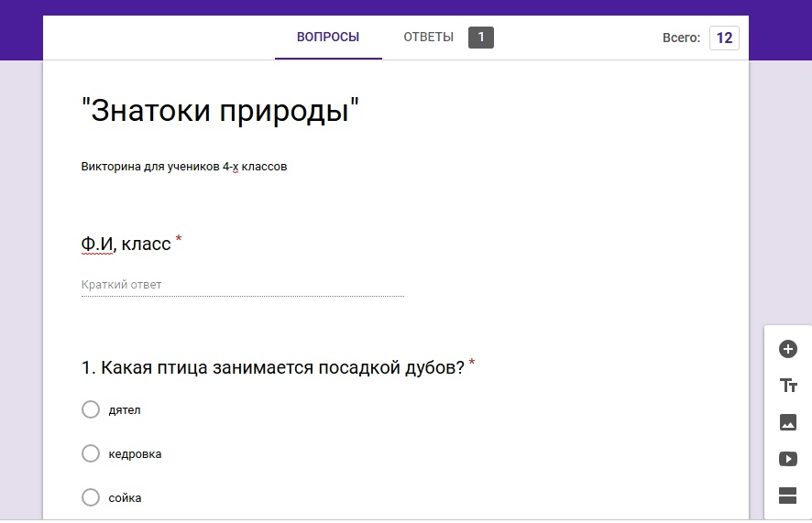Click the 'Краткий ответ' short answer field
This screenshot has width=812, height=523.
point(242,285)
